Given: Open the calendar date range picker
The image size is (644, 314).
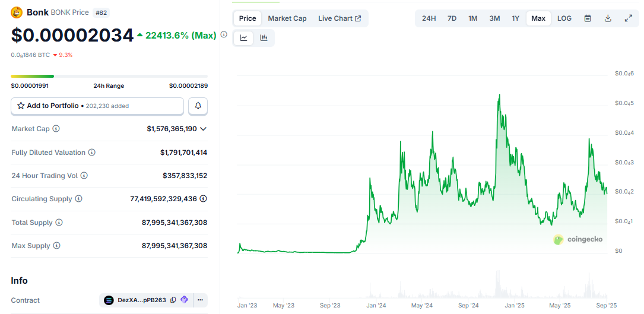Looking at the screenshot, I should pyautogui.click(x=588, y=18).
